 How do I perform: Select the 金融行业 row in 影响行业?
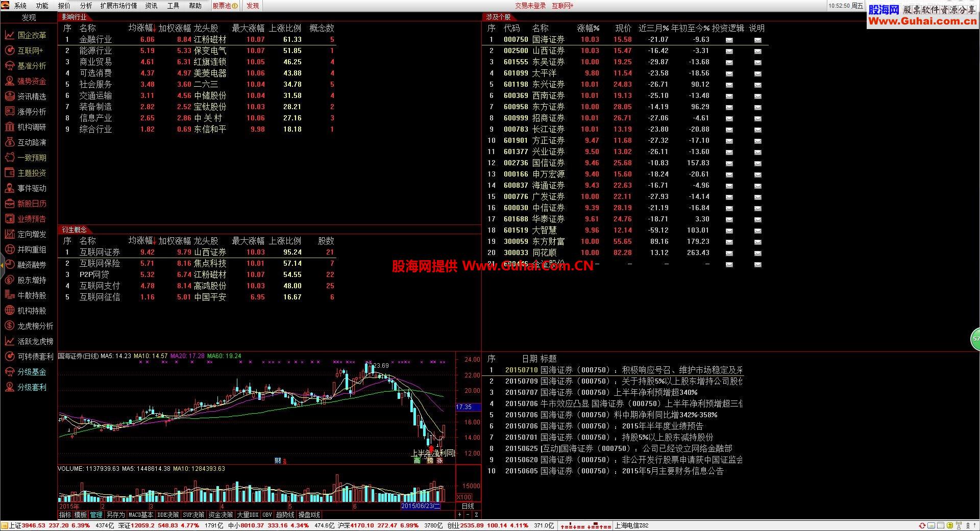click(x=198, y=39)
